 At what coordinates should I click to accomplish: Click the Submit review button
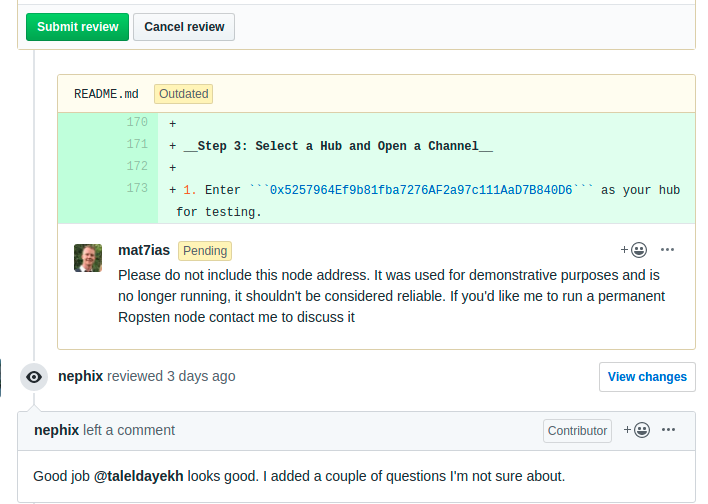point(77,27)
